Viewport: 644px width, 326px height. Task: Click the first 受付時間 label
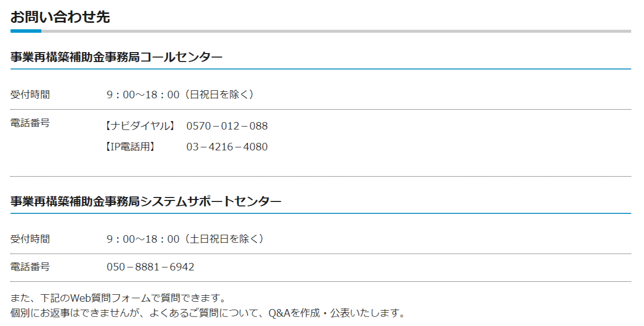click(30, 95)
